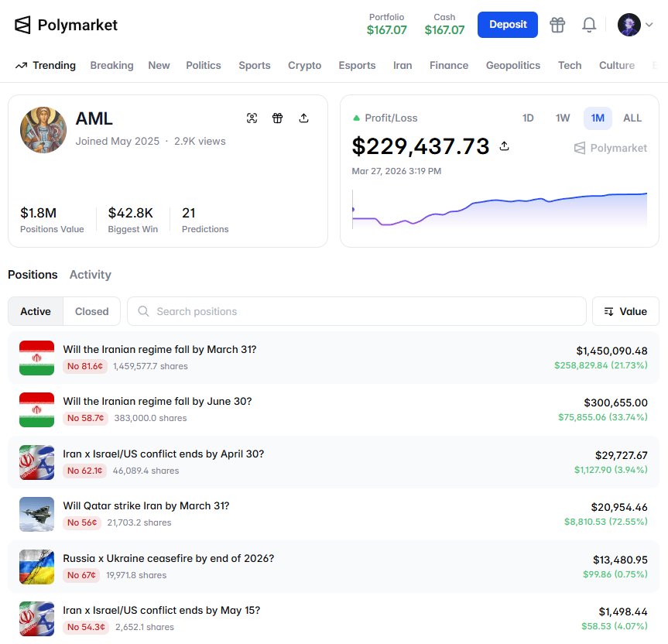
Task: Open the Culture category
Action: pyautogui.click(x=616, y=65)
